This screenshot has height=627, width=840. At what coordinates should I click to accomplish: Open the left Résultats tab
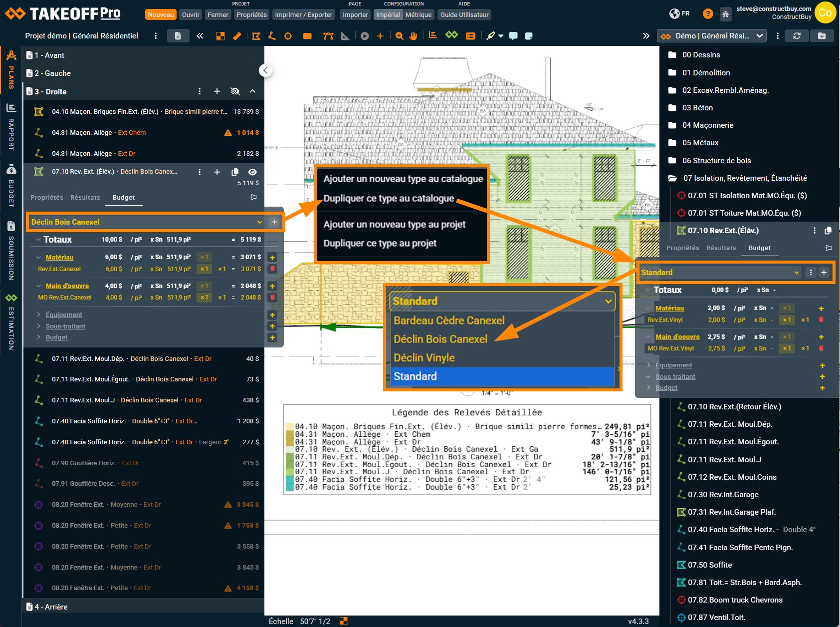coord(85,198)
